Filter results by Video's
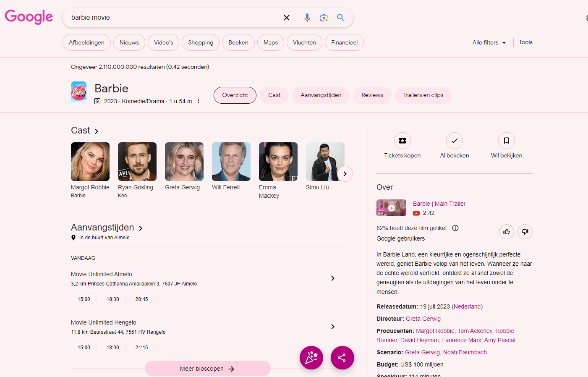Screen dimensions: 588x377 click(x=163, y=42)
